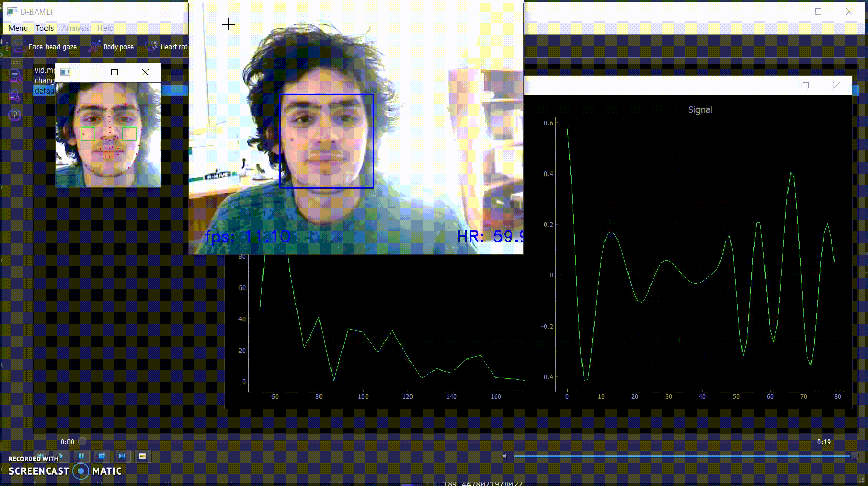Click the 0:00 elapsed time label
Image resolution: width=868 pixels, height=486 pixels.
coord(67,442)
